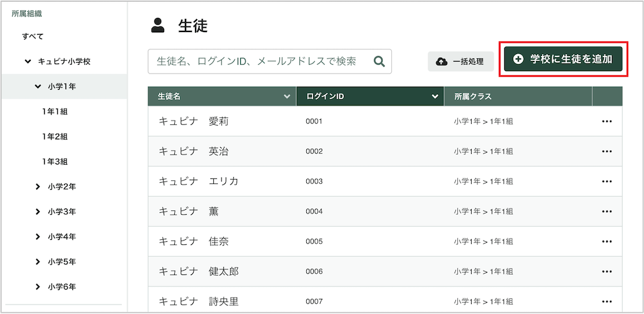Open more options for キュビナ 健太郎
644x314 pixels.
point(607,271)
